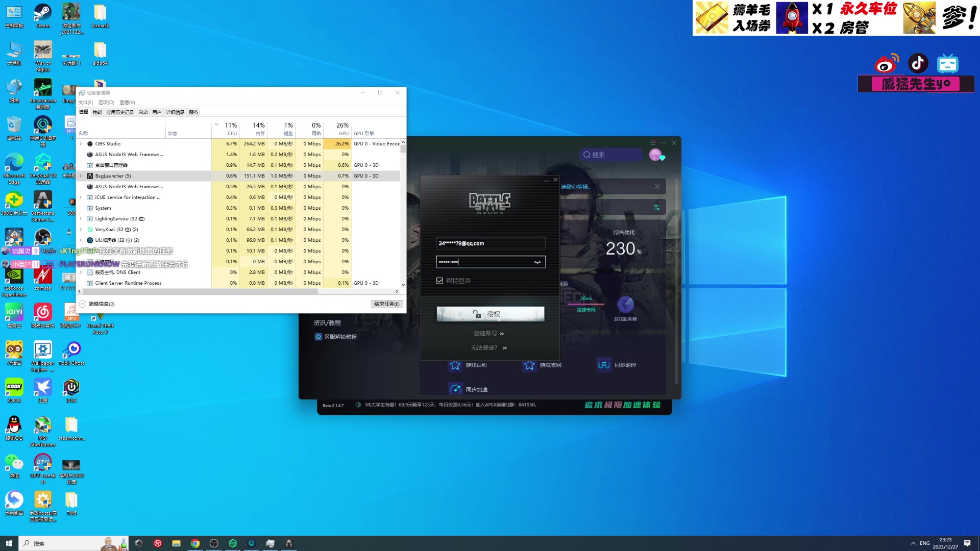Image resolution: width=980 pixels, height=551 pixels.
Task: Expand the BsgLauncher (5) process group
Action: pyautogui.click(x=81, y=176)
